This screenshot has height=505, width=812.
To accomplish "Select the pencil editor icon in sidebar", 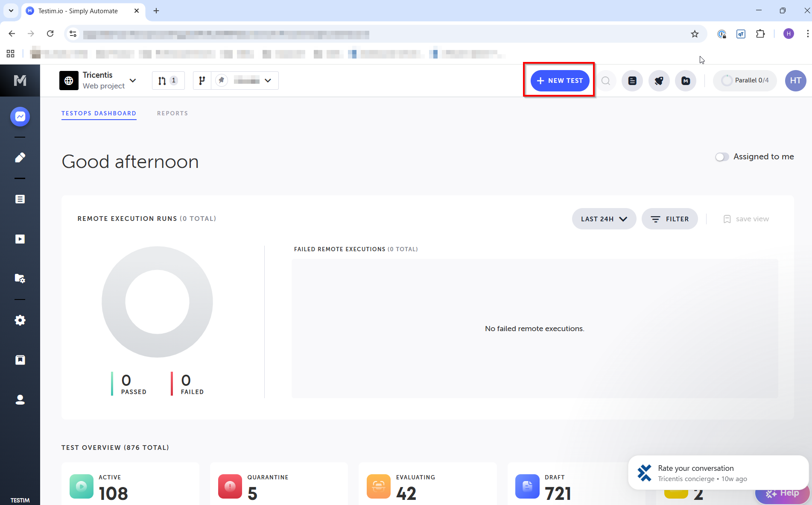I will pyautogui.click(x=20, y=157).
